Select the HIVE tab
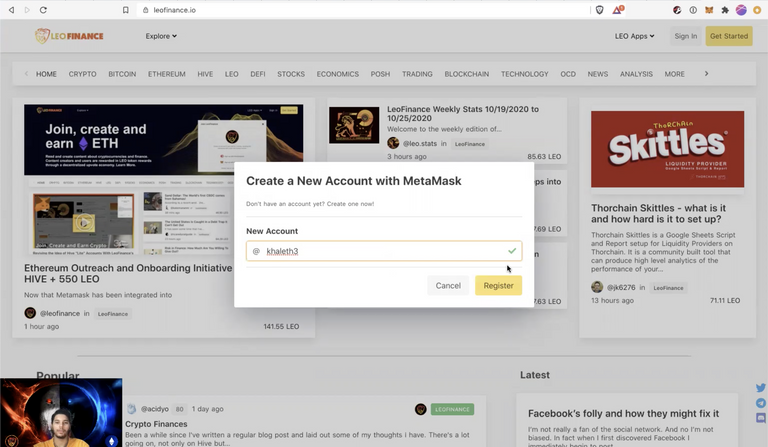This screenshot has height=447, width=768. point(205,74)
